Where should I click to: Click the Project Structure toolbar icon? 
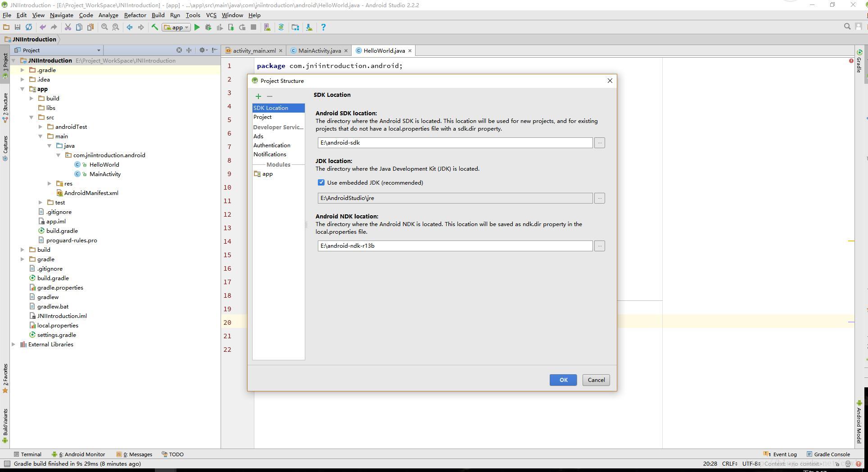(295, 27)
